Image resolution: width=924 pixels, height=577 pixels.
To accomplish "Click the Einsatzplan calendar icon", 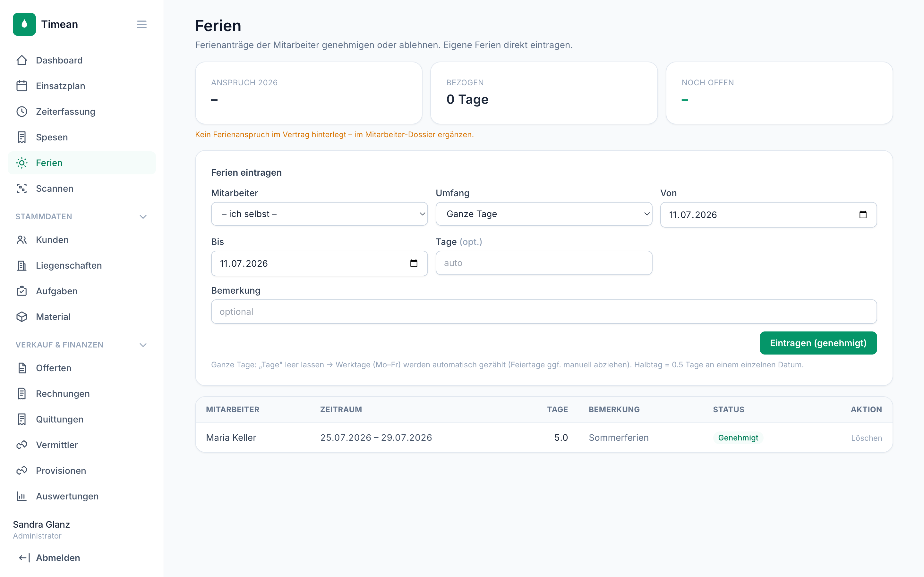I will click(22, 86).
